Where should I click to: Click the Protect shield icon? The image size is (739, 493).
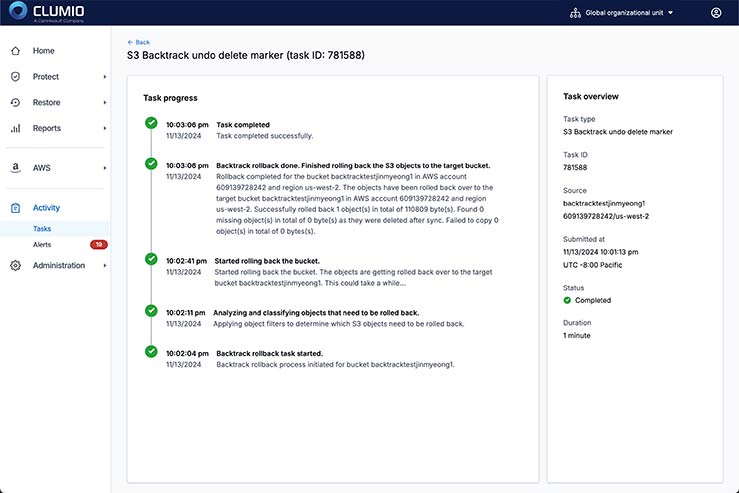pyautogui.click(x=15, y=77)
